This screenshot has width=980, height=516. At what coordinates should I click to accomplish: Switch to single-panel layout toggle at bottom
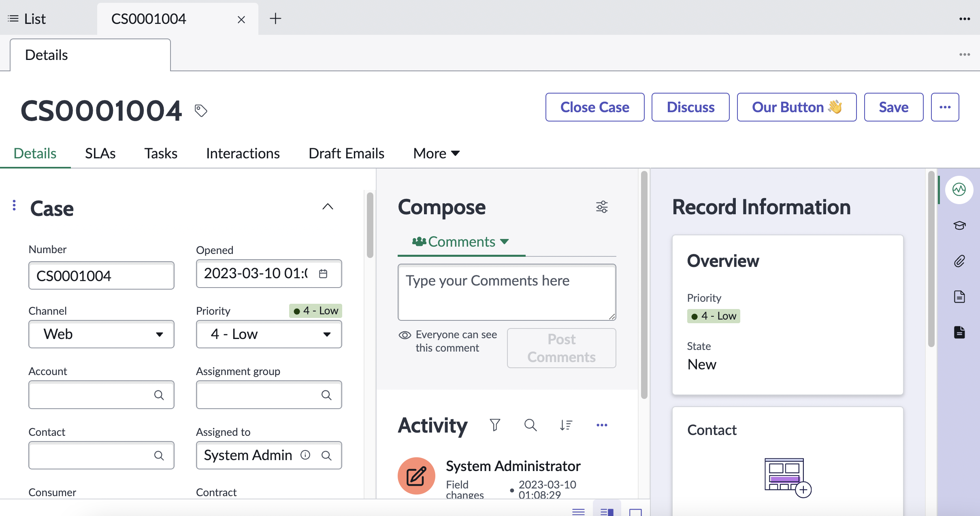(x=635, y=512)
